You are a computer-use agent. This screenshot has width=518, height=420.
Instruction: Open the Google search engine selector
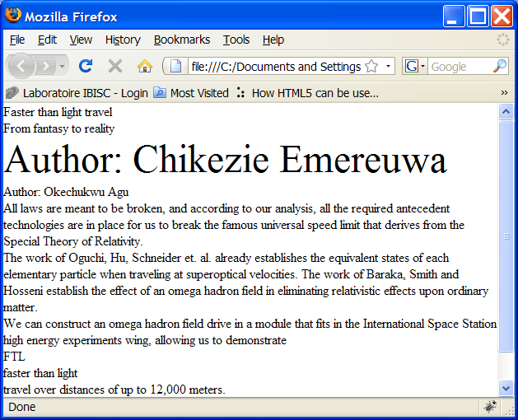[414, 67]
